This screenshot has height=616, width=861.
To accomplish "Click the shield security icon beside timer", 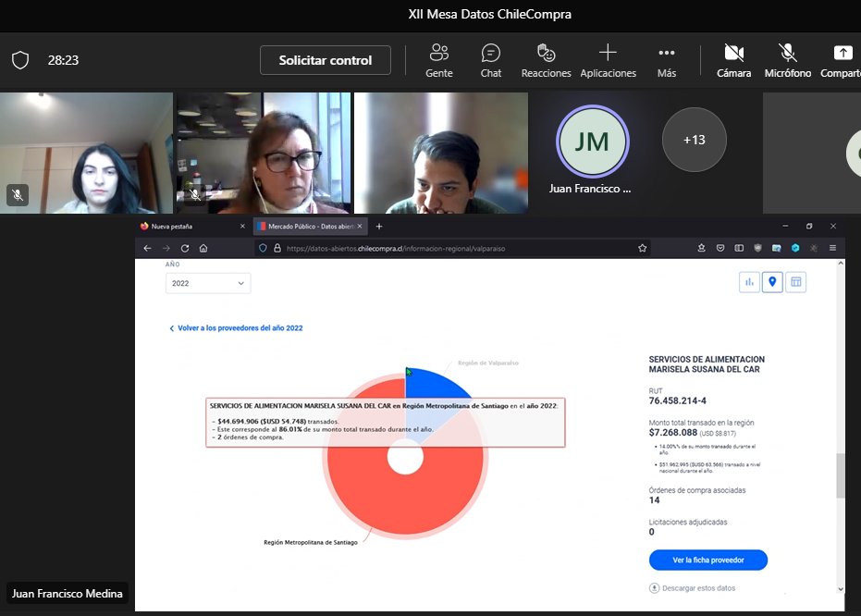I will tap(20, 60).
